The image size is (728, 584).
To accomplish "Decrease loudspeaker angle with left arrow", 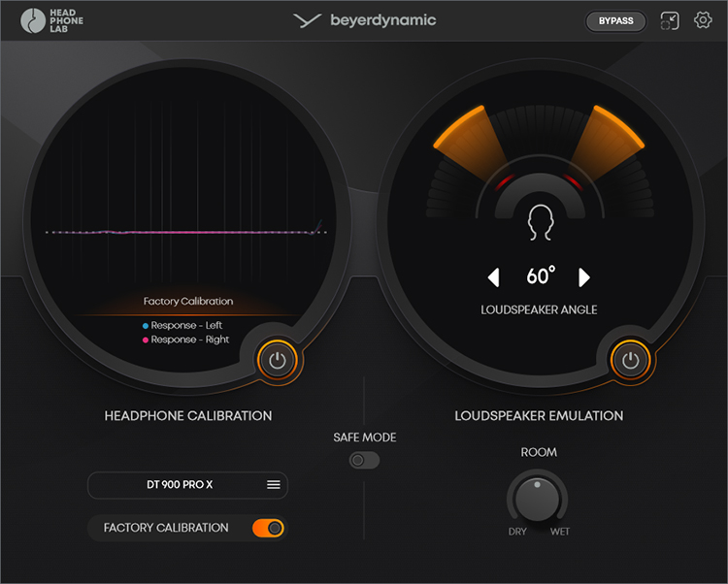I will (x=493, y=278).
